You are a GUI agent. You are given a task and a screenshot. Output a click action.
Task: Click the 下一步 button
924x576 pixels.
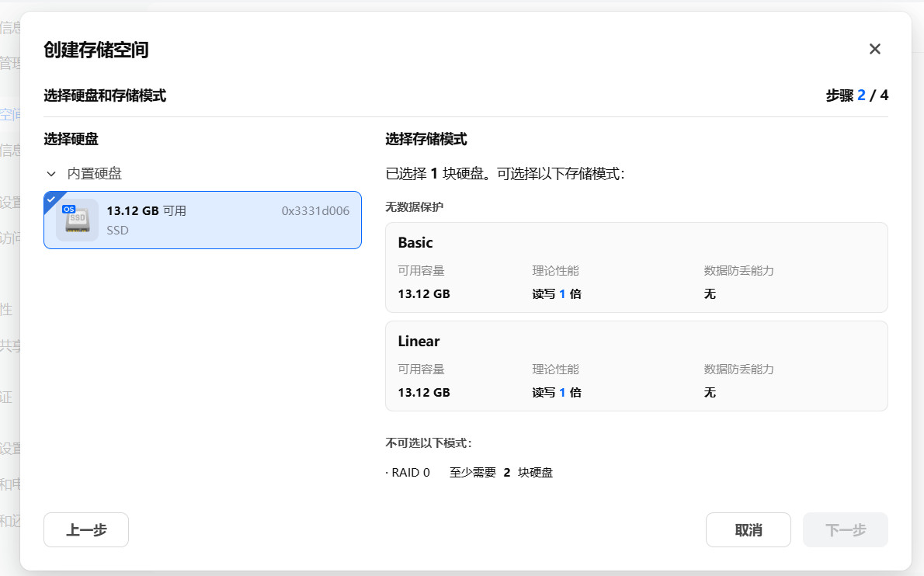pos(845,530)
